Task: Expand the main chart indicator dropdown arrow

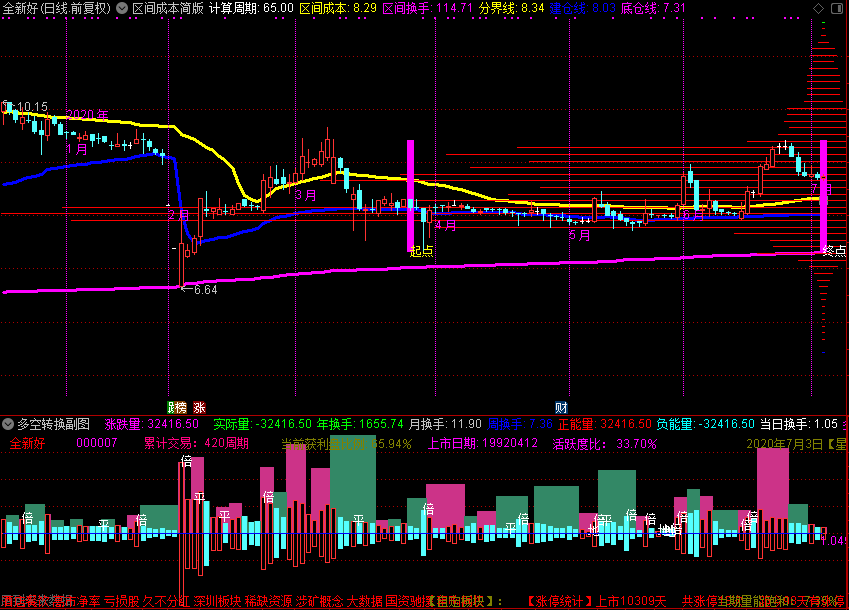Action: pyautogui.click(x=122, y=8)
